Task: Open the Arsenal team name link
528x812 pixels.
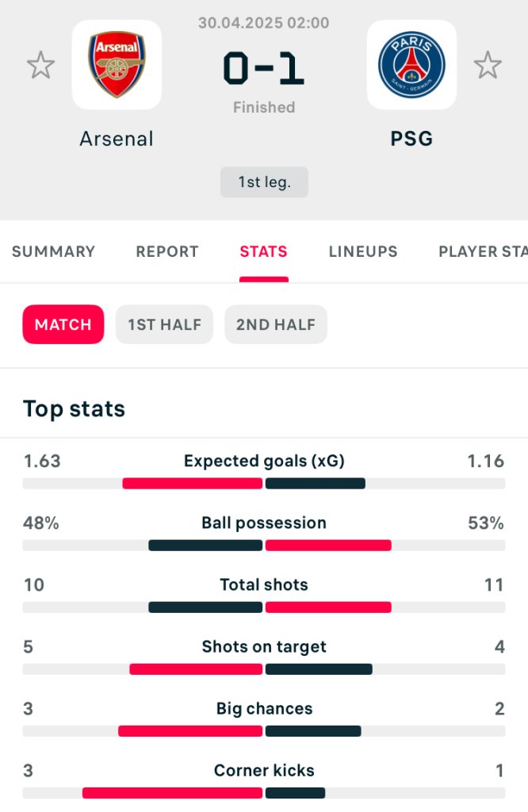Action: click(117, 139)
